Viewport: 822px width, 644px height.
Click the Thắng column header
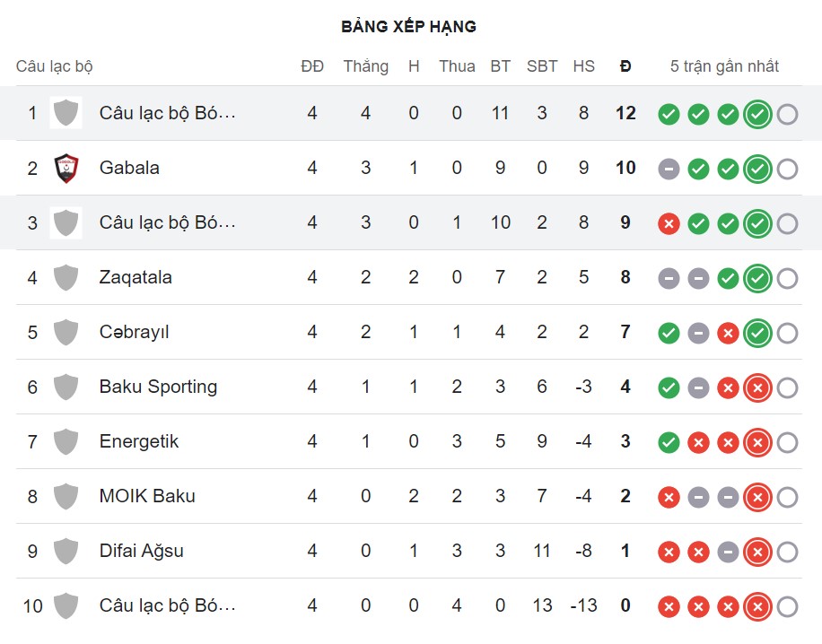click(x=365, y=66)
